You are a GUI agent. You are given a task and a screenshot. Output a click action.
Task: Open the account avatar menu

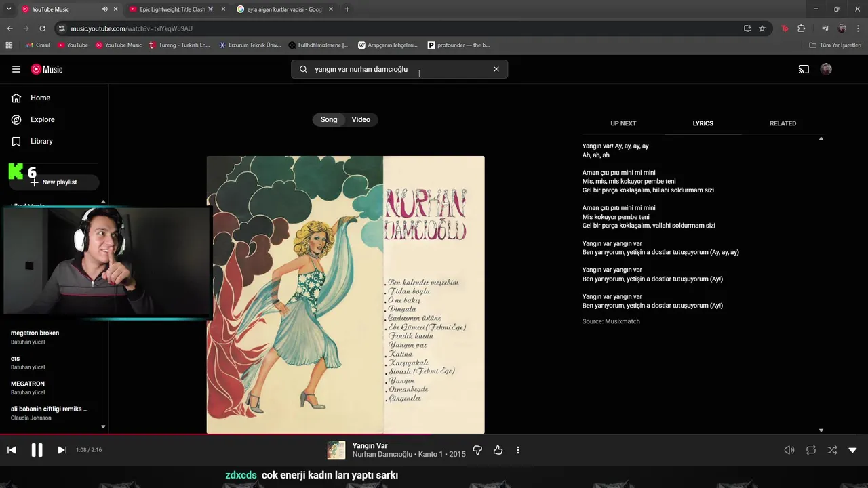point(826,69)
